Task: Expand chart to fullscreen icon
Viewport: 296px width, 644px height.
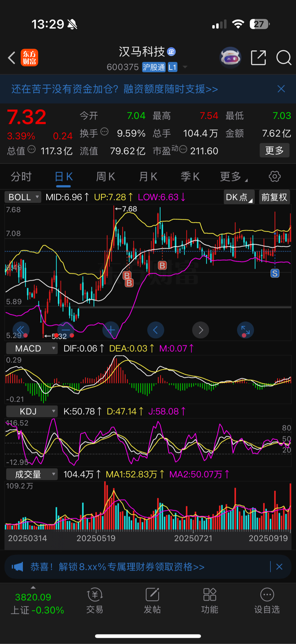Action: (x=245, y=330)
